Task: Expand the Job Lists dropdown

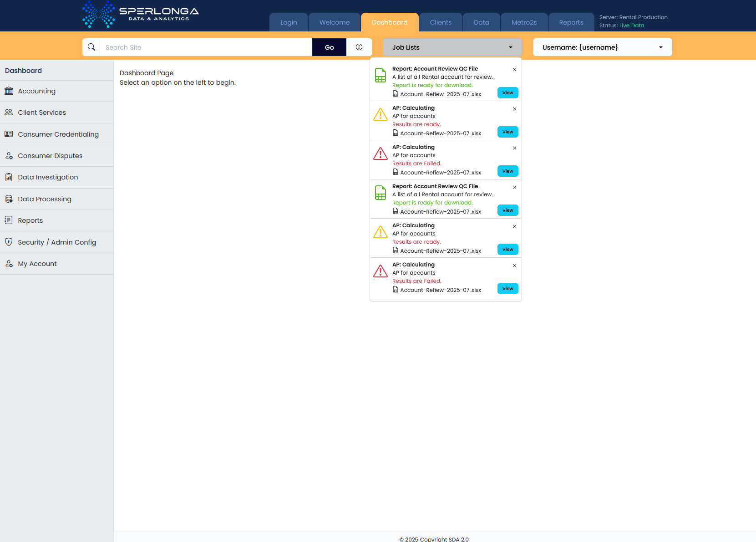Action: [452, 47]
